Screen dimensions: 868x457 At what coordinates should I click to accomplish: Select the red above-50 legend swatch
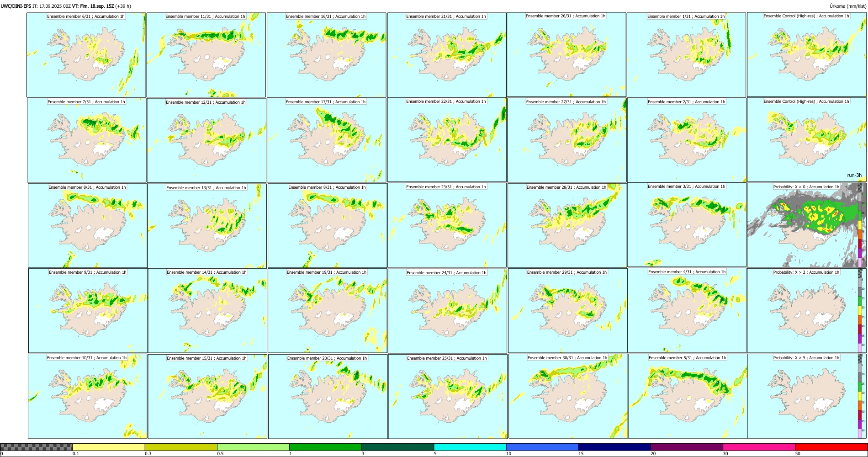(x=831, y=447)
